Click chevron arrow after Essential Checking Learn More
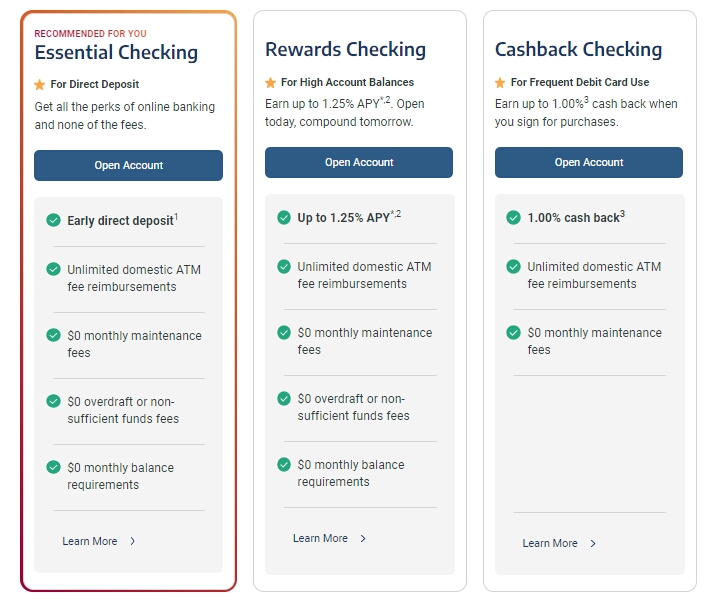719x611 pixels. (x=133, y=541)
